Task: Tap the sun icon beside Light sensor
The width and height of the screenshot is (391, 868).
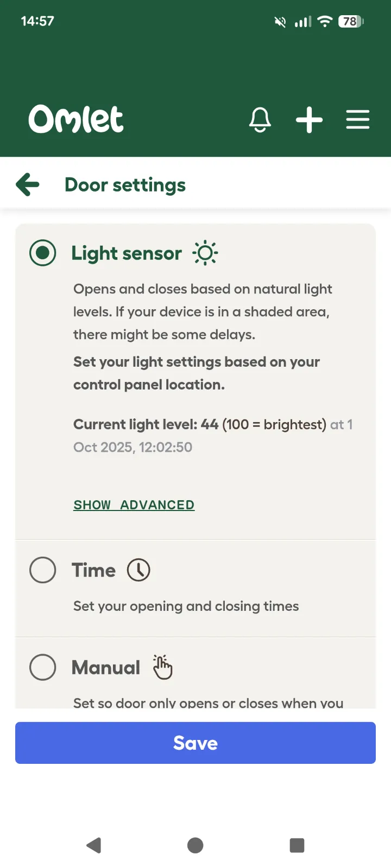Action: [x=205, y=253]
